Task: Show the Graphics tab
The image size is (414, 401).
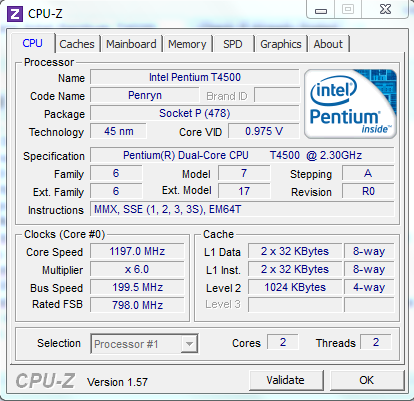Action: tap(281, 44)
